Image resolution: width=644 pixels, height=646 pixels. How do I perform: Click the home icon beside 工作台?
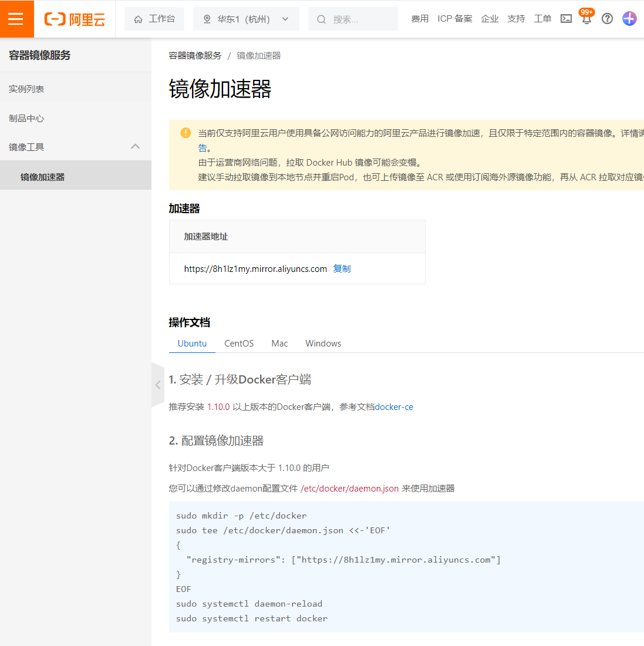[139, 19]
